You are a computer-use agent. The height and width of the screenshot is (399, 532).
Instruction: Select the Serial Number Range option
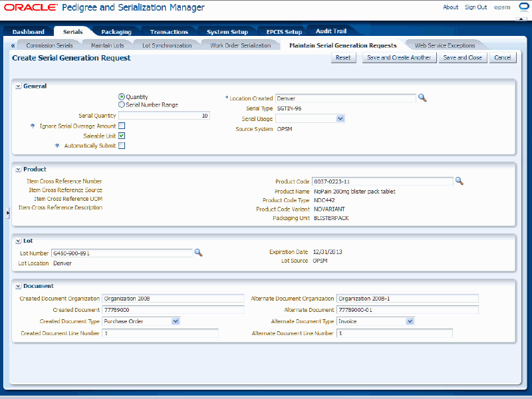point(122,104)
